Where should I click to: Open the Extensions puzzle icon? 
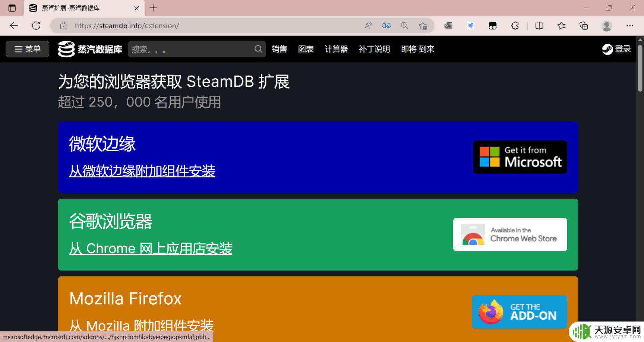515,26
